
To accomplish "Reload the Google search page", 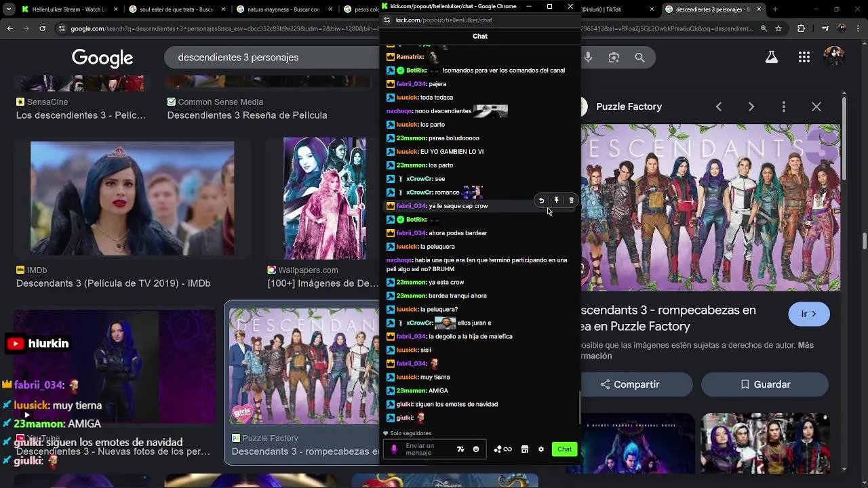I will (42, 28).
